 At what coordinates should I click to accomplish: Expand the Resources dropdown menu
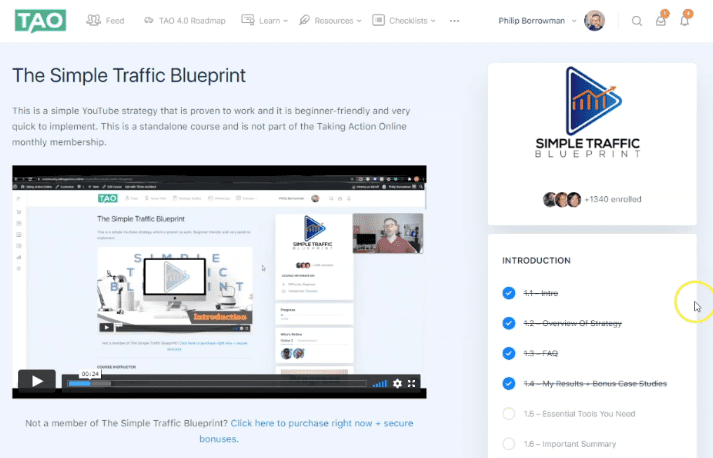359,21
